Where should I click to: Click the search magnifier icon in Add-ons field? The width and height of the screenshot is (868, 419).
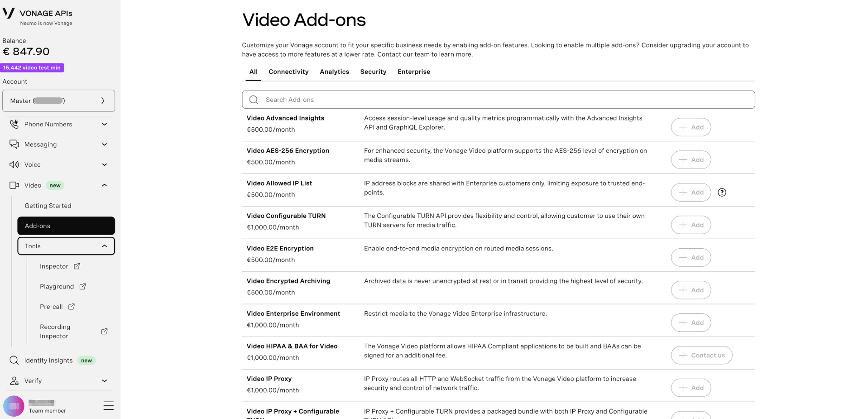click(x=254, y=100)
